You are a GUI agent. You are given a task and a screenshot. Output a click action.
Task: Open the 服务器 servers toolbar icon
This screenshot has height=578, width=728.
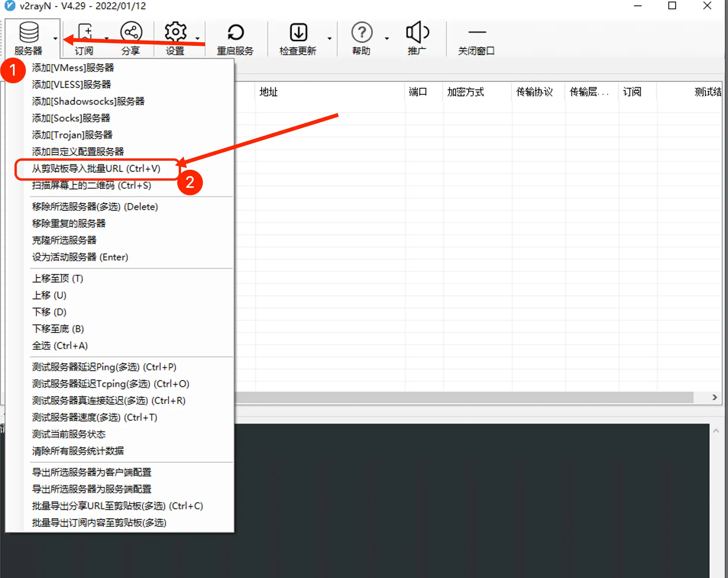pyautogui.click(x=29, y=38)
